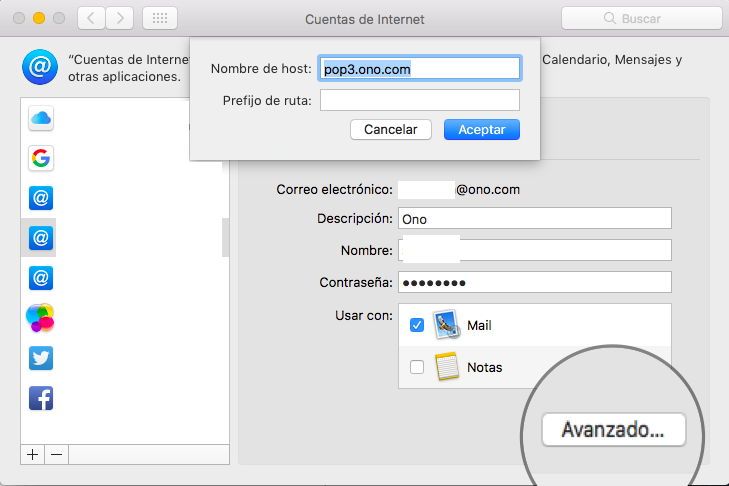Focus the Prefijo de ruta field
This screenshot has height=486, width=729.
(419, 100)
